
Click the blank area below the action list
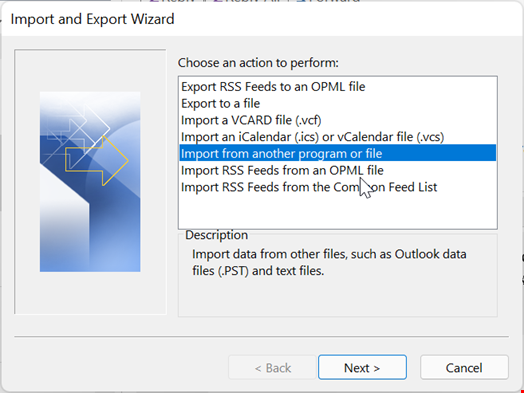click(338, 212)
